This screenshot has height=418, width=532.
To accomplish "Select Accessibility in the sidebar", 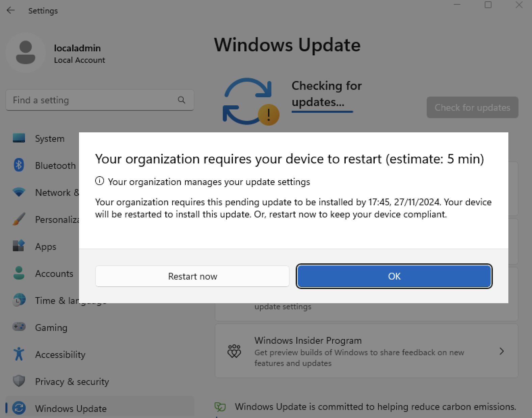I will click(60, 355).
